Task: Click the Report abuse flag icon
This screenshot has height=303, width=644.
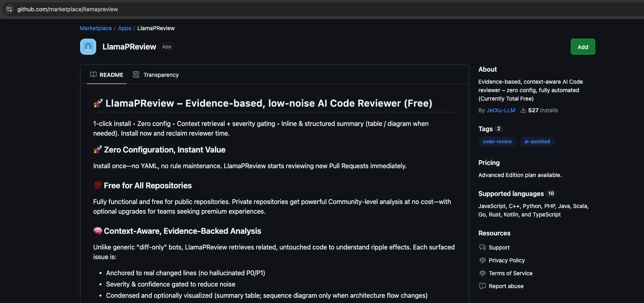Action: [483, 286]
